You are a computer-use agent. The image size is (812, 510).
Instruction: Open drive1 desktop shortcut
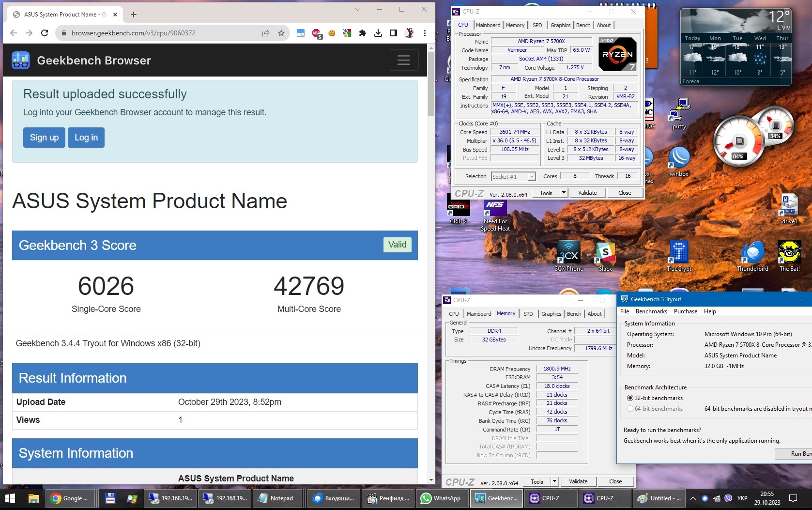pos(789,208)
